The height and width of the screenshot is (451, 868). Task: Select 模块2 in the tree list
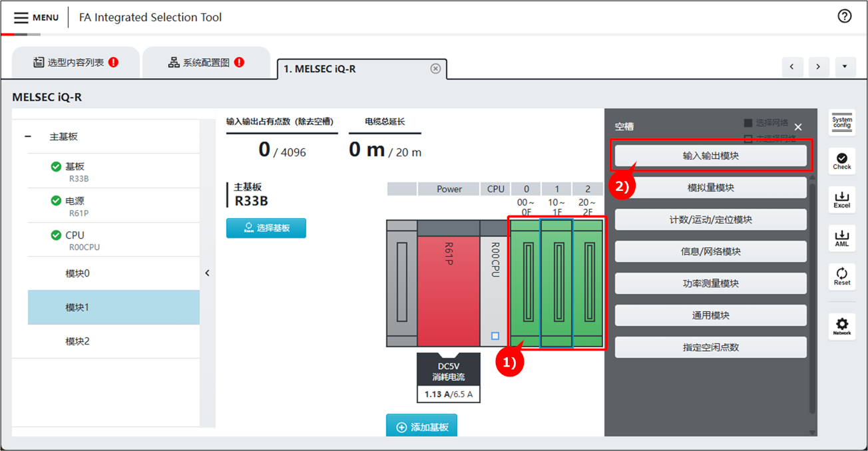77,341
